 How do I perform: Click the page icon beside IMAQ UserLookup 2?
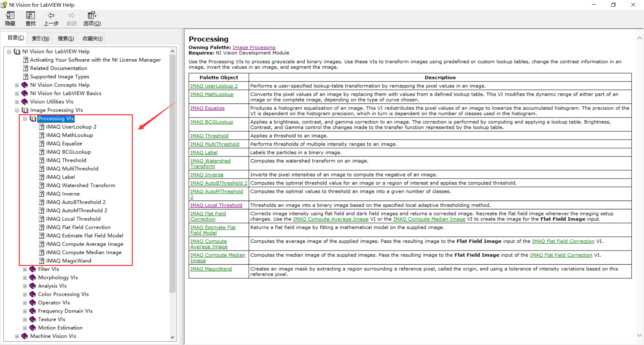click(x=42, y=127)
